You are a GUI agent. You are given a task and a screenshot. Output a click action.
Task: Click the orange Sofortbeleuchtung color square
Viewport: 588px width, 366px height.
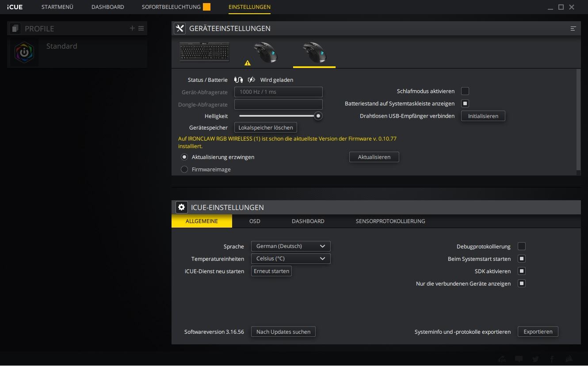pyautogui.click(x=206, y=7)
